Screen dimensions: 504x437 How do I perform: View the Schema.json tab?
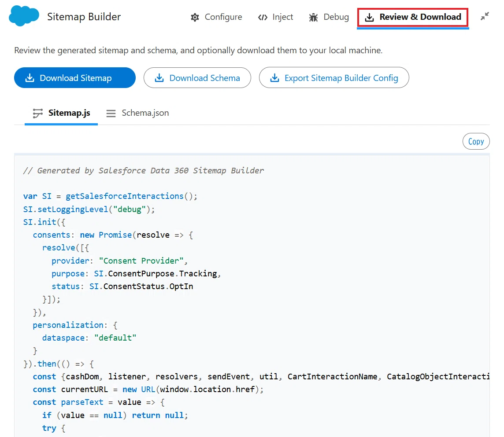point(137,113)
